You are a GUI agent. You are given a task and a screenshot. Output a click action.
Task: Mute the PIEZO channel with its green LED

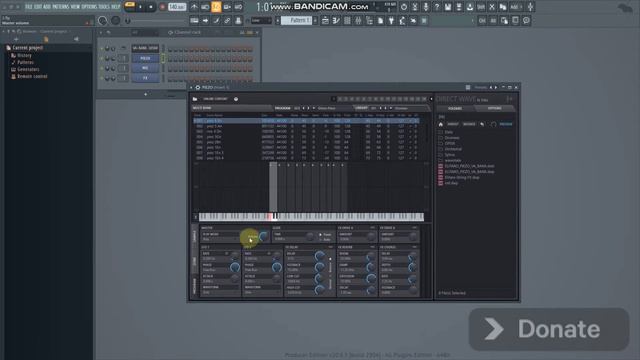[102, 58]
